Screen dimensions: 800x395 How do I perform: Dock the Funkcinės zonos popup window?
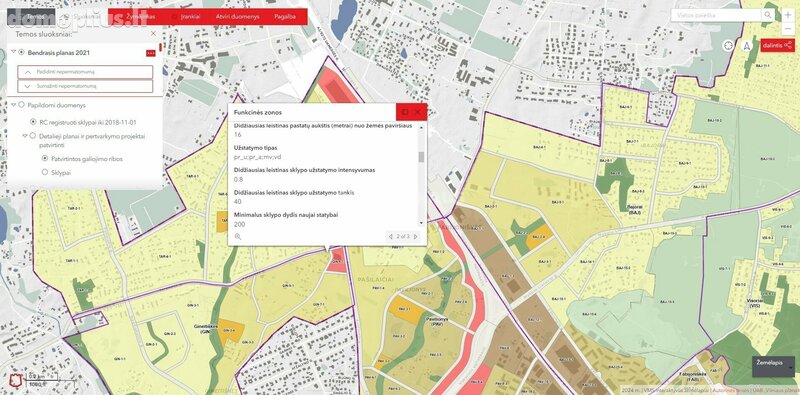(405, 112)
